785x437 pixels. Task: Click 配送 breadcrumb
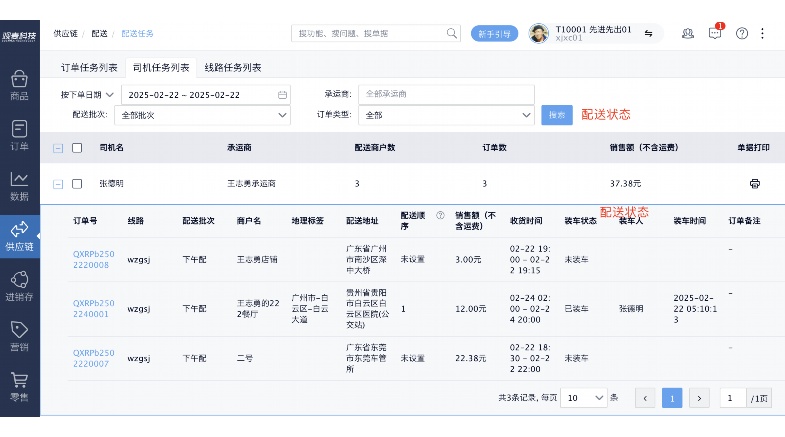point(99,34)
